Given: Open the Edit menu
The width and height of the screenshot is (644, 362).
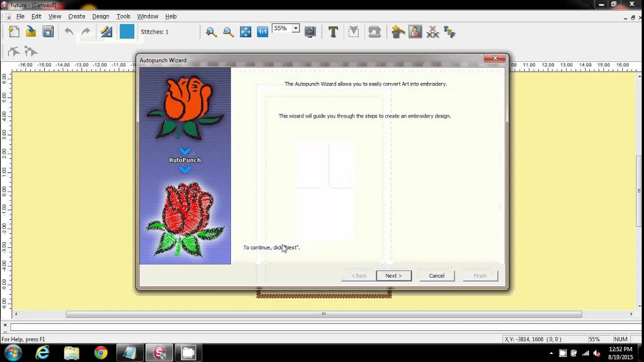Looking at the screenshot, I should click(36, 17).
